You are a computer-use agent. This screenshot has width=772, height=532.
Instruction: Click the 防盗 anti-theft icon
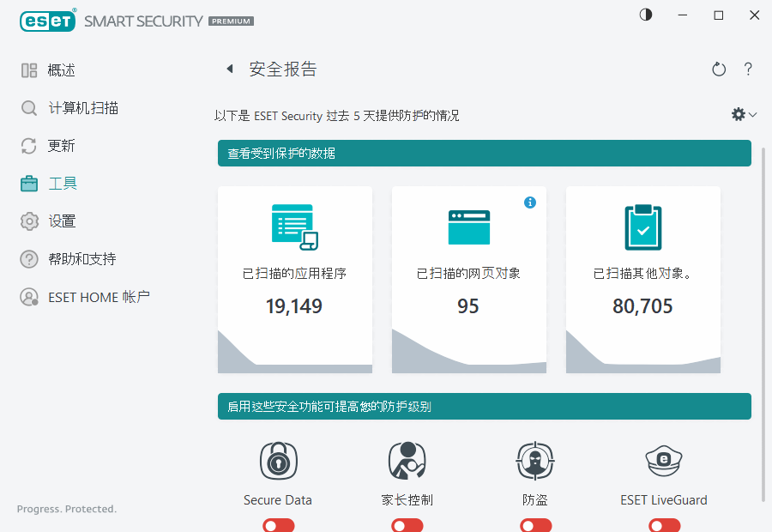tap(534, 461)
